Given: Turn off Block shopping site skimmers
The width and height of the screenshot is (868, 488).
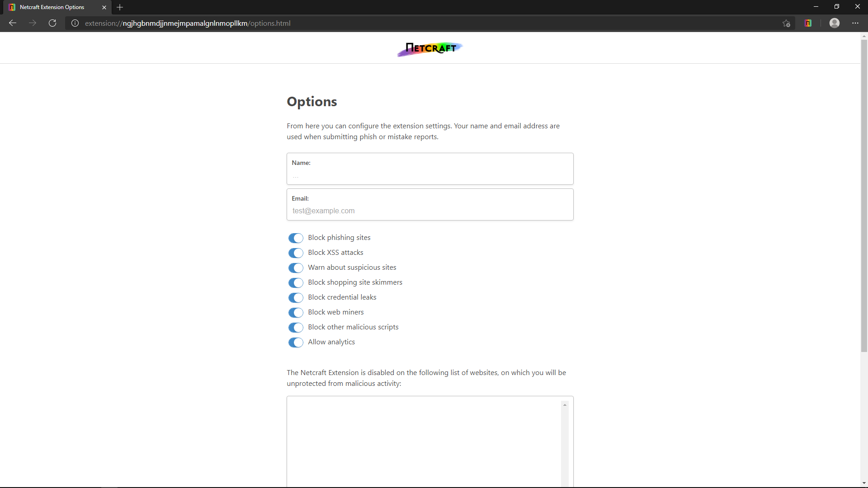Looking at the screenshot, I should [296, 283].
